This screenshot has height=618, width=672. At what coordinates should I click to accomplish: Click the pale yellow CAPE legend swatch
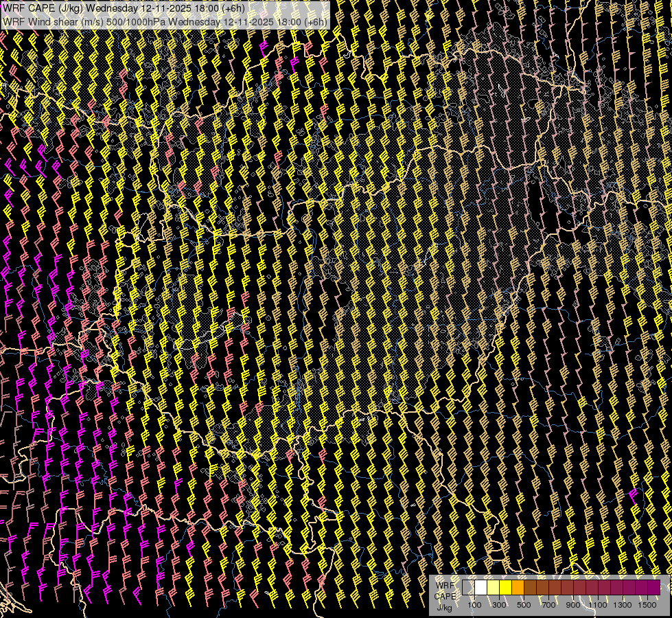tap(494, 587)
